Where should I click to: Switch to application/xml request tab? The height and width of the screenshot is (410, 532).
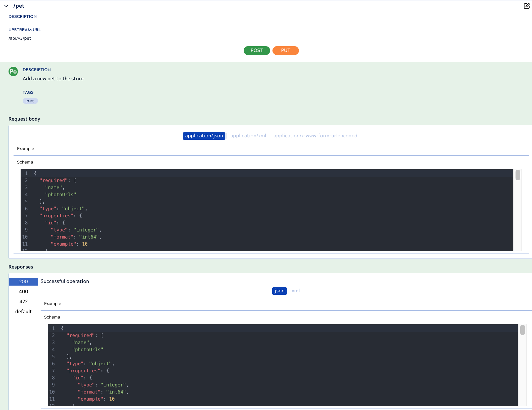[248, 136]
